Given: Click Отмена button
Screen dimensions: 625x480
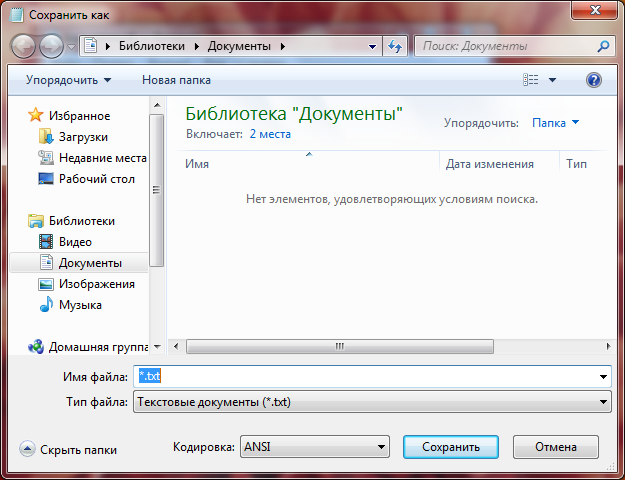Looking at the screenshot, I should point(556,447).
